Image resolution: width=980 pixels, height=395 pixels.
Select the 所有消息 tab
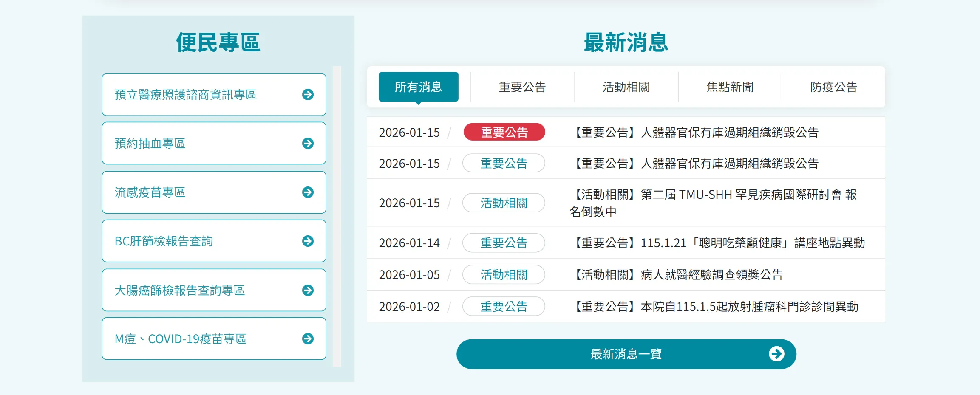click(x=418, y=87)
